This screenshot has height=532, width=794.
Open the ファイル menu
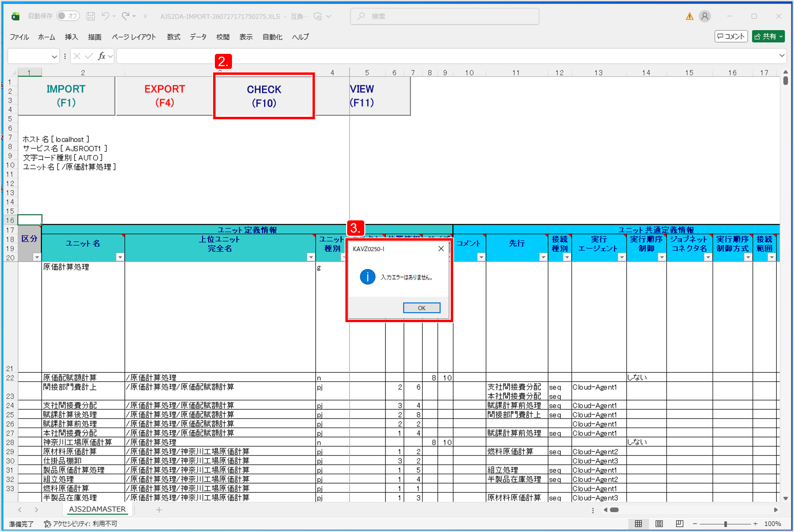19,37
